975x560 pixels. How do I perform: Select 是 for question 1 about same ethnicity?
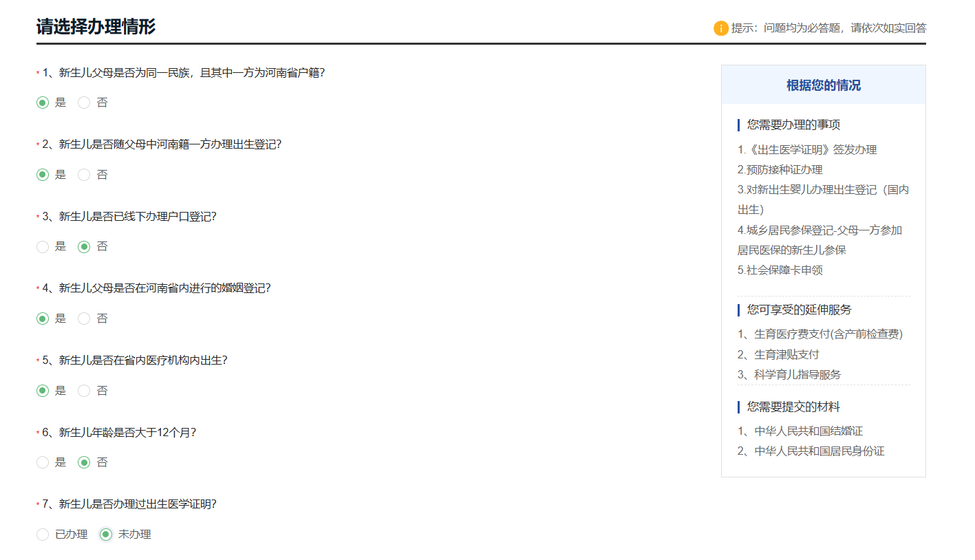click(43, 103)
